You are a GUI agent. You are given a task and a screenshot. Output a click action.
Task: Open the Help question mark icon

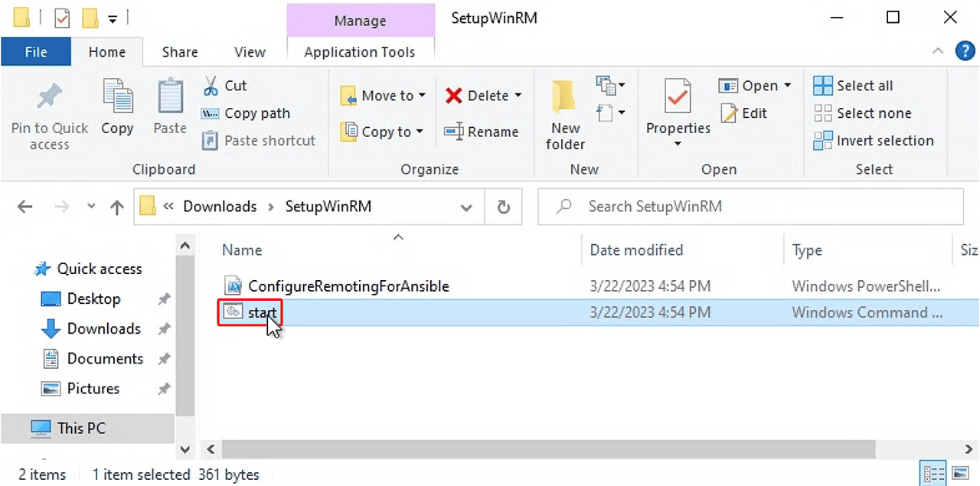pyautogui.click(x=965, y=52)
